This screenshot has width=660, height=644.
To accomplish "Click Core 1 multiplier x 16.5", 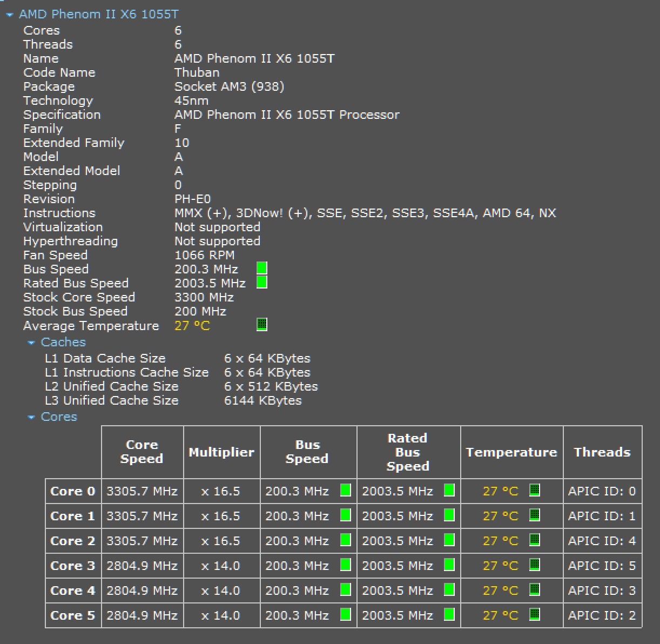I will tap(221, 516).
